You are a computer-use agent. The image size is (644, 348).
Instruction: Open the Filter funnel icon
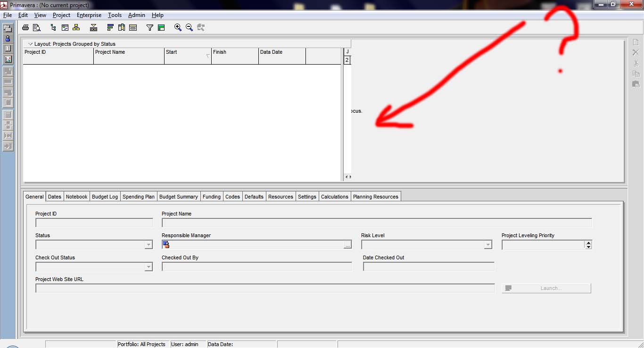(150, 28)
